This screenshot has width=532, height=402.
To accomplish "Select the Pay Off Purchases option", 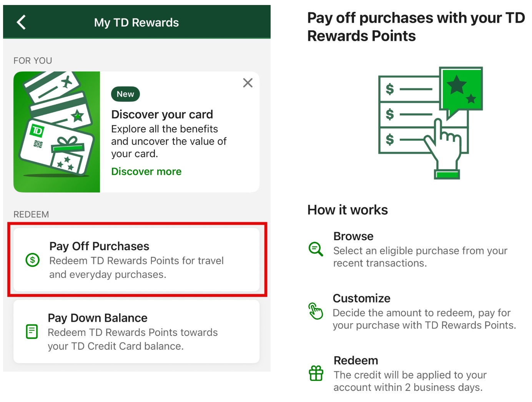I will click(x=136, y=259).
